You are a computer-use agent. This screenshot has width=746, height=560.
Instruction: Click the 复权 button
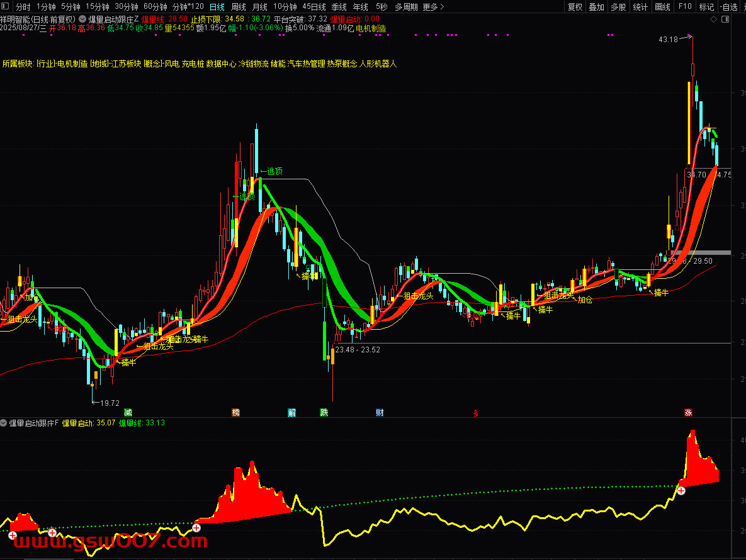click(575, 7)
